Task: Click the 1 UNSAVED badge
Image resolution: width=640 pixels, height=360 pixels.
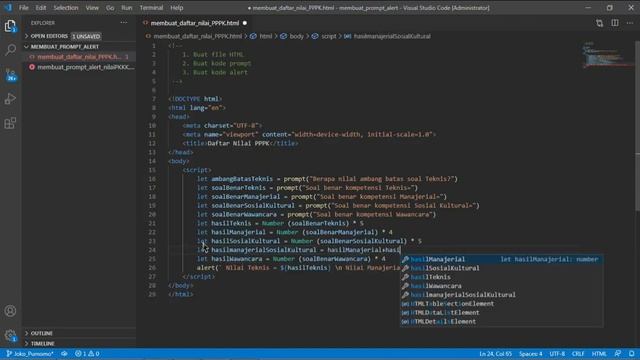Action: (x=86, y=36)
